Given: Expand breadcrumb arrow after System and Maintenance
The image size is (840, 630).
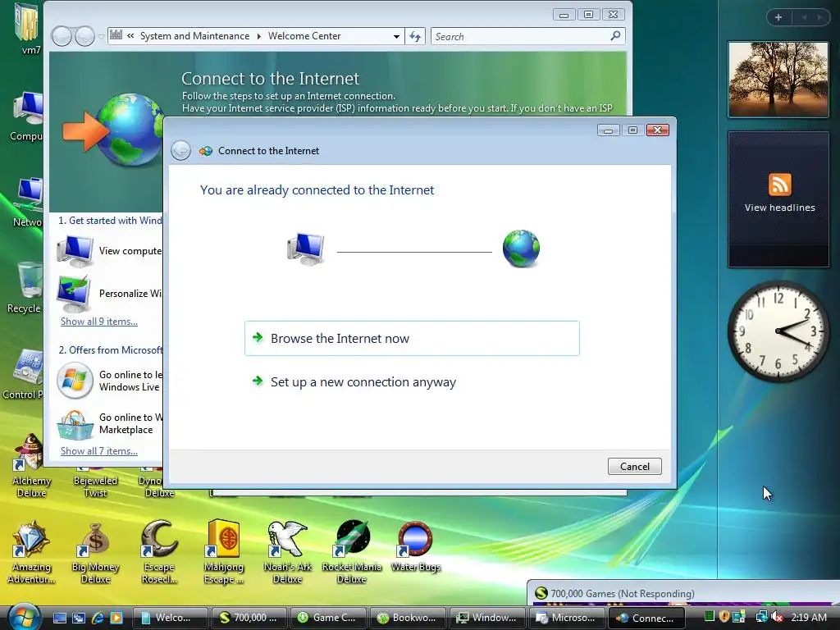Looking at the screenshot, I should (x=258, y=36).
